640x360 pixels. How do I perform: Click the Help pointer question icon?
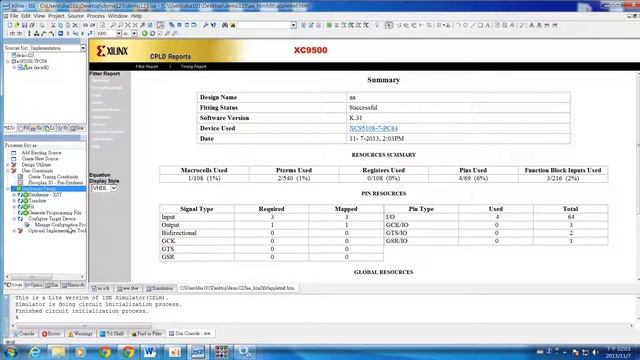(213, 25)
